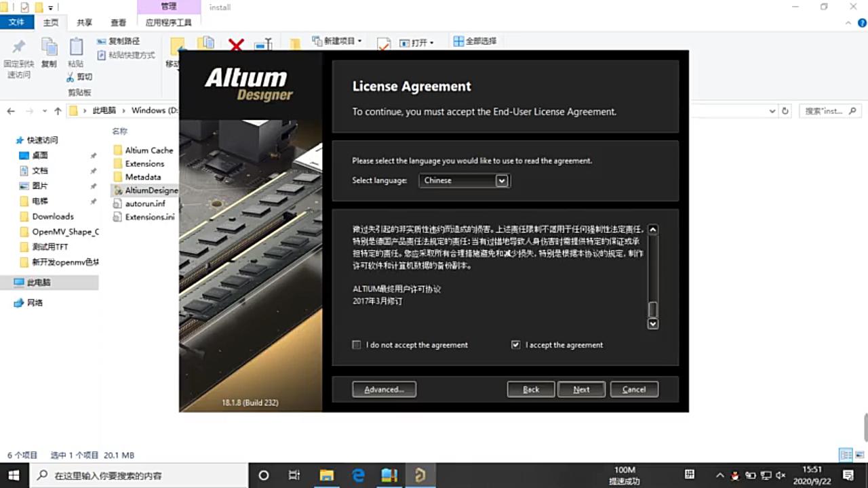Click the taskbar search box
868x488 pixels.
pyautogui.click(x=140, y=476)
